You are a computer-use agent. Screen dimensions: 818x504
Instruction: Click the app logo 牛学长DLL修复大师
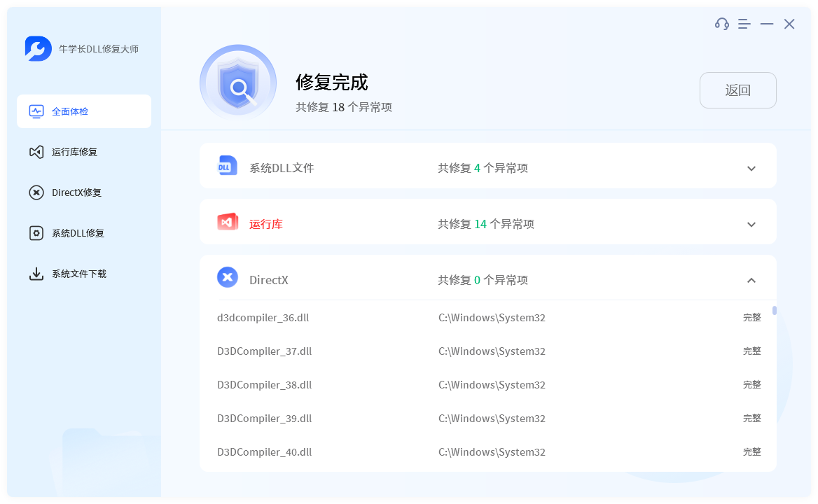pyautogui.click(x=77, y=49)
